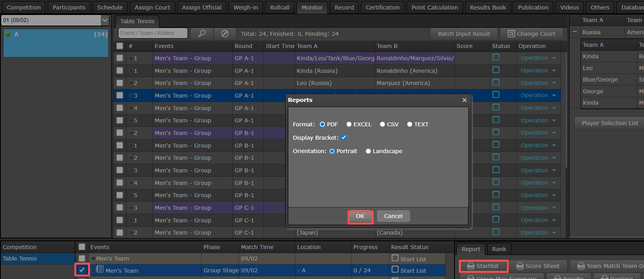Open the Point Calculation tab
644x279 pixels.
(x=434, y=7)
